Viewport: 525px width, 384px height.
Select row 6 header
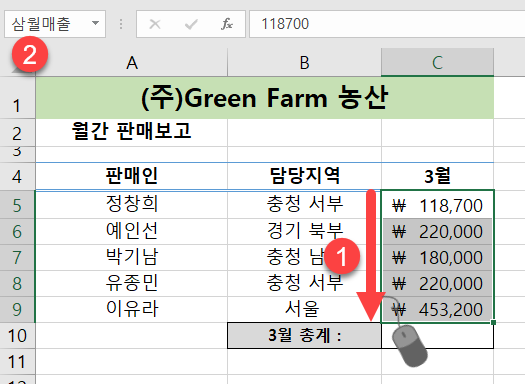pos(17,232)
